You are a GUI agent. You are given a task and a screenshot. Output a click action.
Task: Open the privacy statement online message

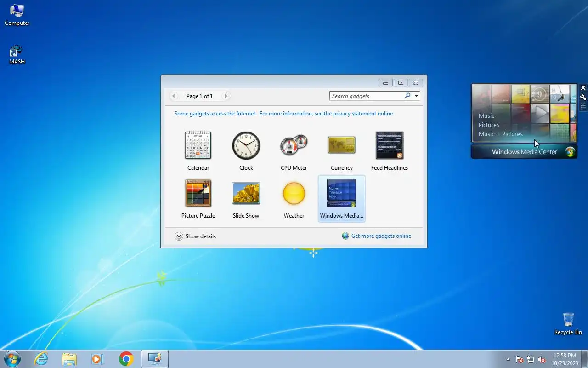(x=284, y=114)
